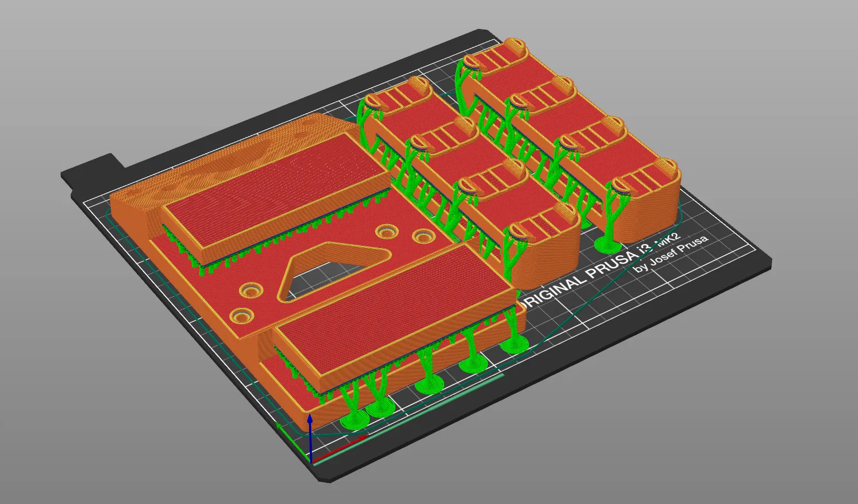The image size is (858, 504).
Task: Click the 'by Josef Prusa' bed text
Action: pyautogui.click(x=672, y=254)
